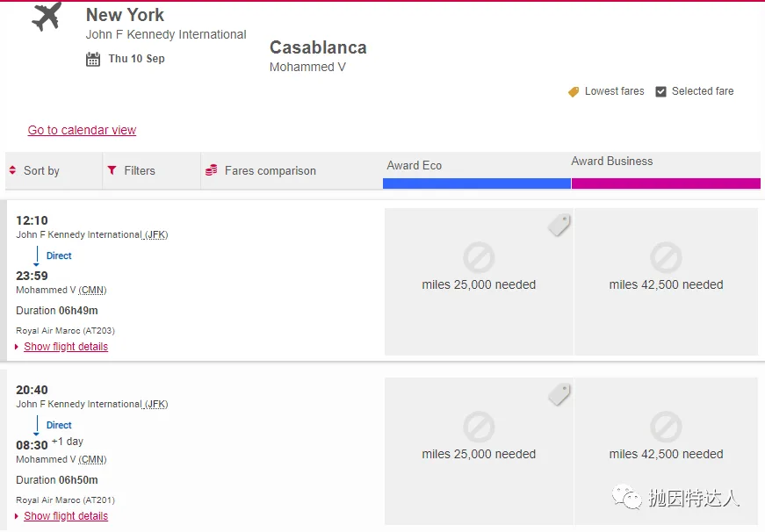
Task: Click the lowest fare tag on 20:40 flight
Action: [x=559, y=395]
